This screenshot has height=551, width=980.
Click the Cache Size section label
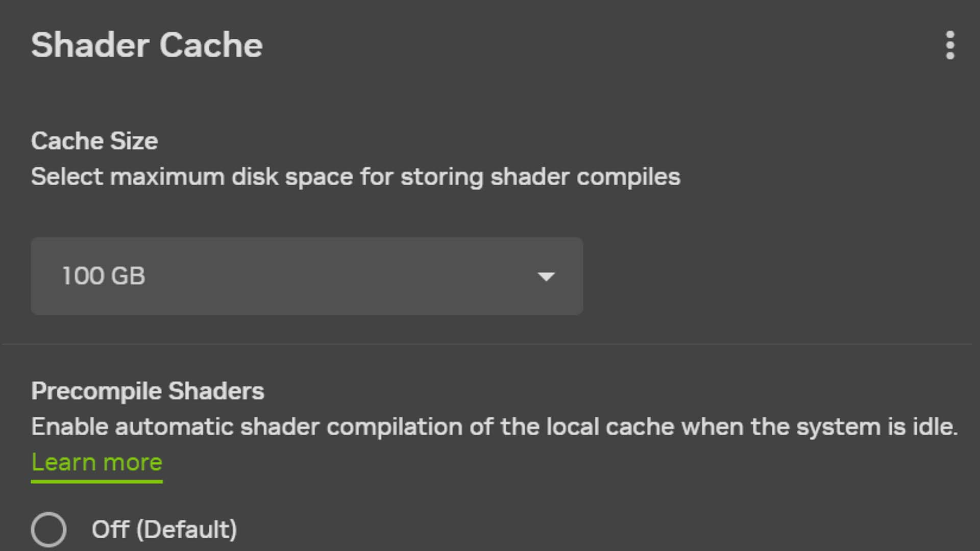click(94, 141)
